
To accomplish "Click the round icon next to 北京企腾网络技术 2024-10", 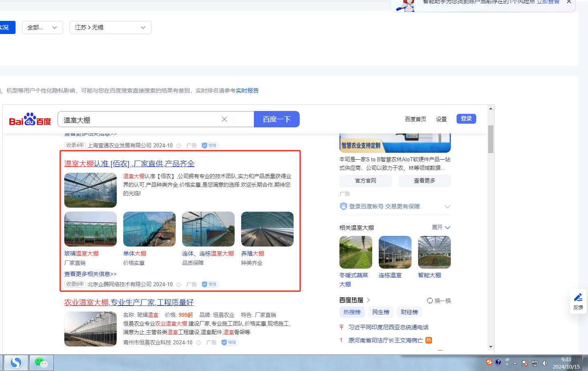I will 179,285.
